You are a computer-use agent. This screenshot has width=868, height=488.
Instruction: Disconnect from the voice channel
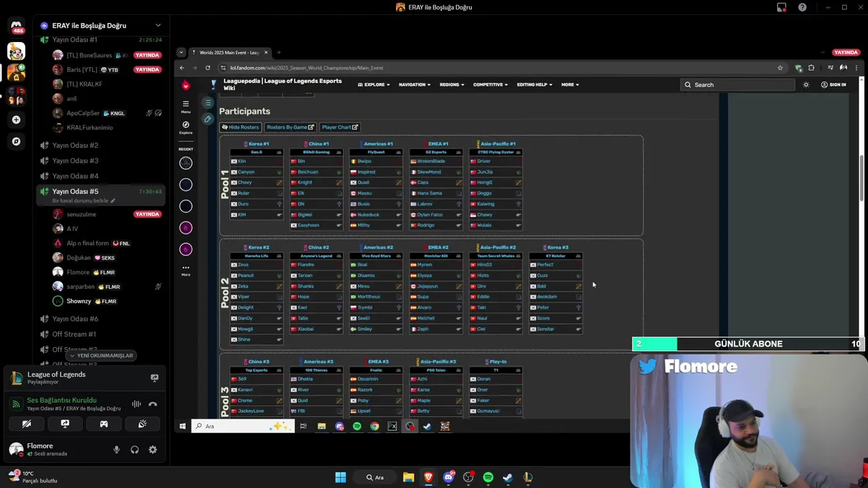tap(153, 404)
